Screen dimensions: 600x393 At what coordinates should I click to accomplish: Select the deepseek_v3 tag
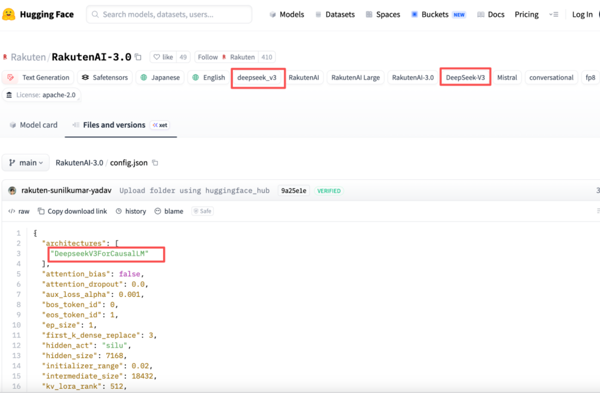click(x=257, y=78)
